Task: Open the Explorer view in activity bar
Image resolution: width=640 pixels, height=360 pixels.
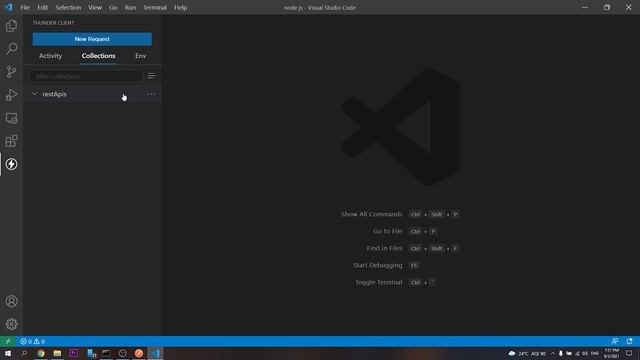Action: tap(11, 26)
